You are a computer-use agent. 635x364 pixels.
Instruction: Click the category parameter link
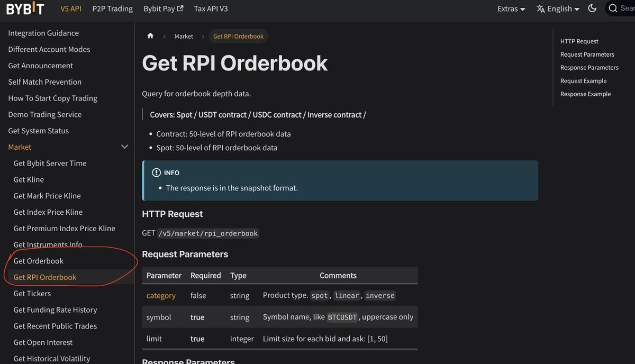[161, 296]
